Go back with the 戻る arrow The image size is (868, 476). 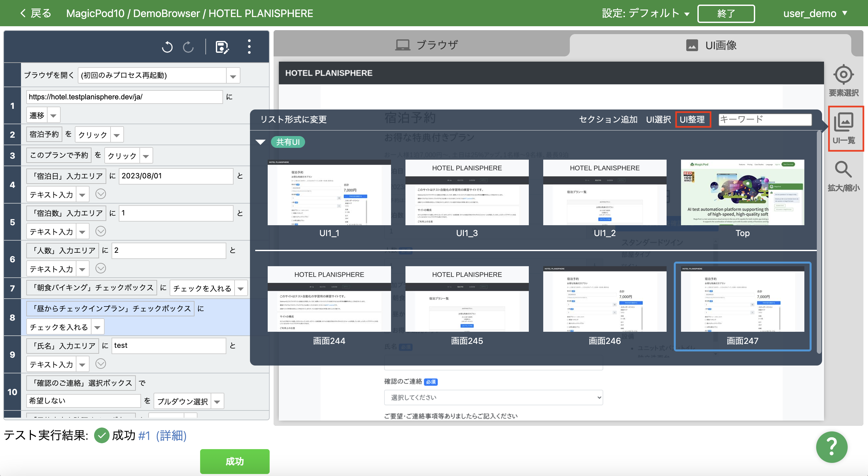(x=35, y=13)
